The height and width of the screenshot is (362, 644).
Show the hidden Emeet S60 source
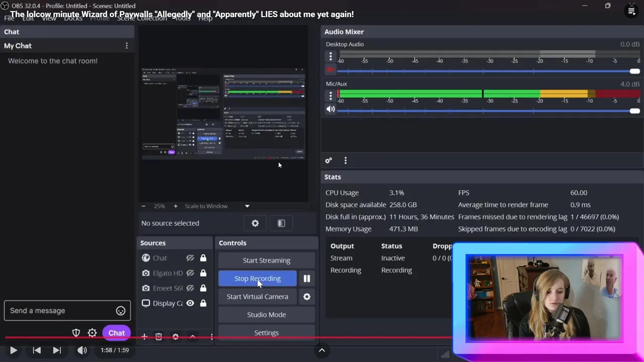pos(190,288)
